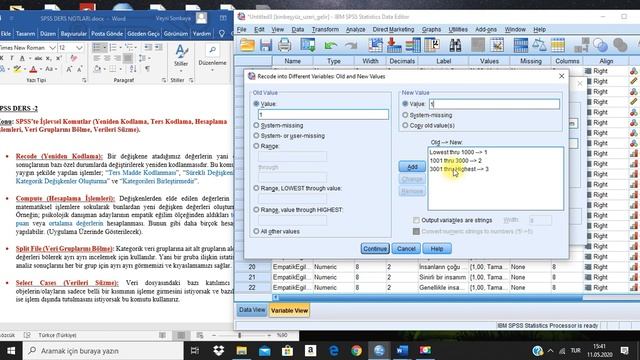Select New Value System-missing radio button
The image size is (640, 360).
(405, 115)
